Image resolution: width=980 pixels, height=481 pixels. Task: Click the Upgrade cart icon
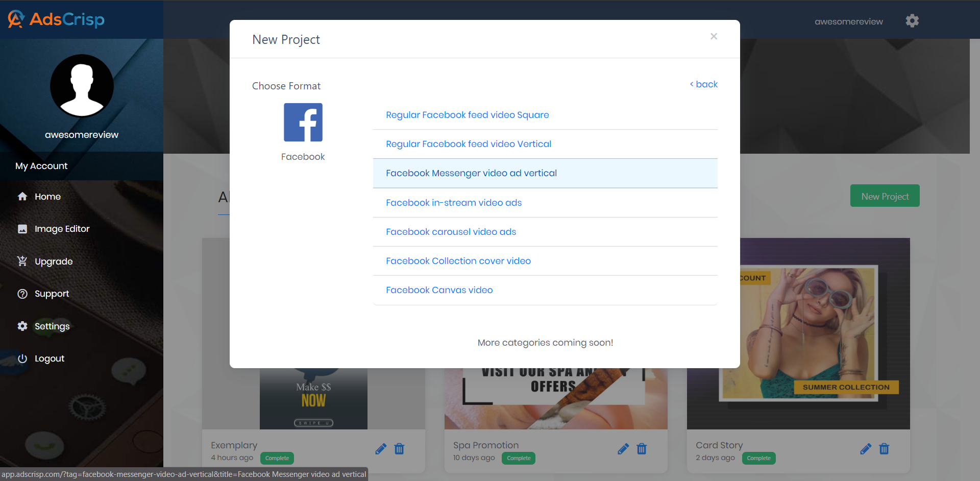pos(22,261)
